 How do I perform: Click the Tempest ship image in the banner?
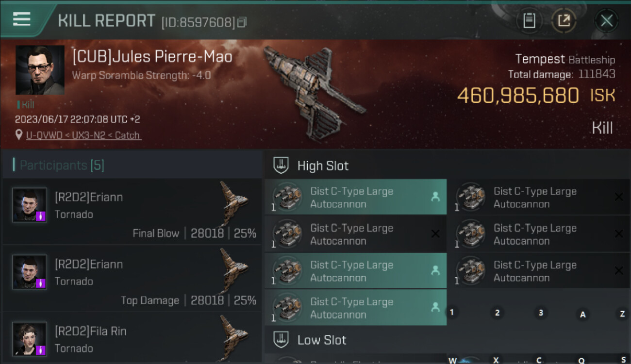pyautogui.click(x=314, y=92)
